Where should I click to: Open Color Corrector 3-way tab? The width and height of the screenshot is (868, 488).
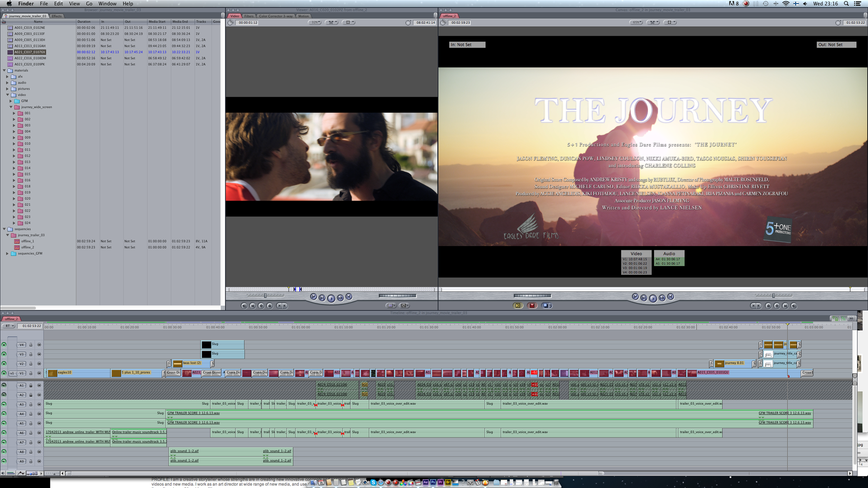[276, 16]
